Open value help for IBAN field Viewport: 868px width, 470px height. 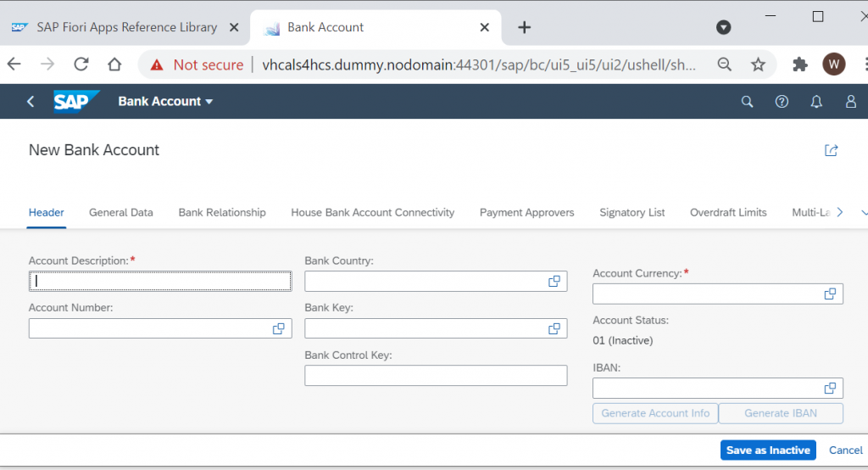(x=830, y=389)
